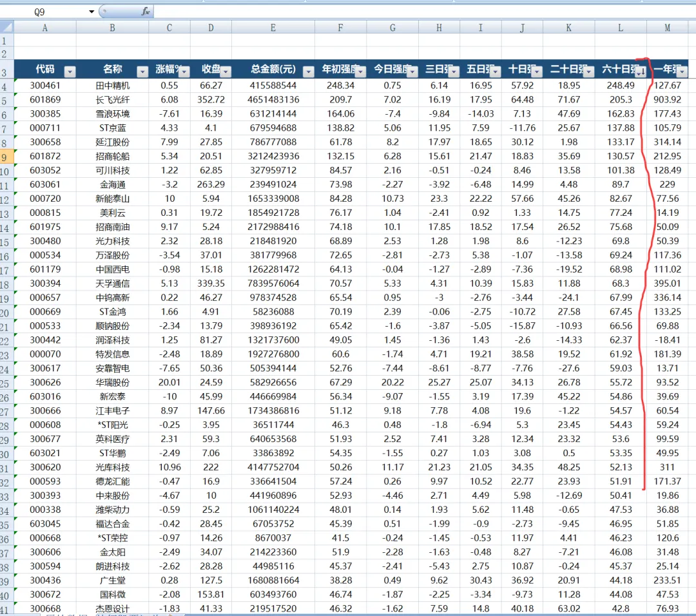
Task: Click stock name 金海通
Action: pos(112,185)
